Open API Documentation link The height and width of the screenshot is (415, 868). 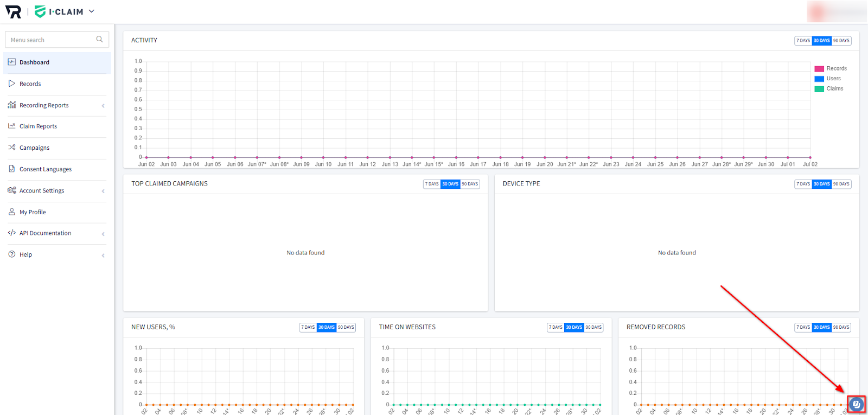point(45,233)
